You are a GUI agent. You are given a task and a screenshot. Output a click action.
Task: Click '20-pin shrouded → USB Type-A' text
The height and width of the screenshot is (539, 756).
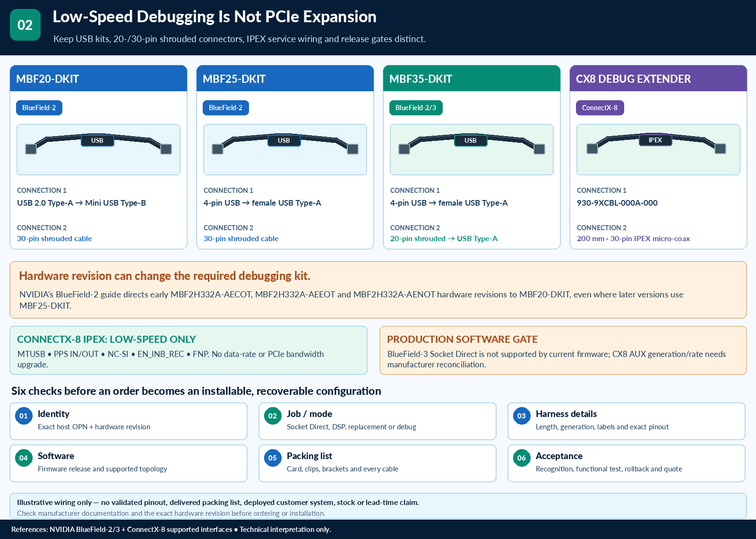444,239
